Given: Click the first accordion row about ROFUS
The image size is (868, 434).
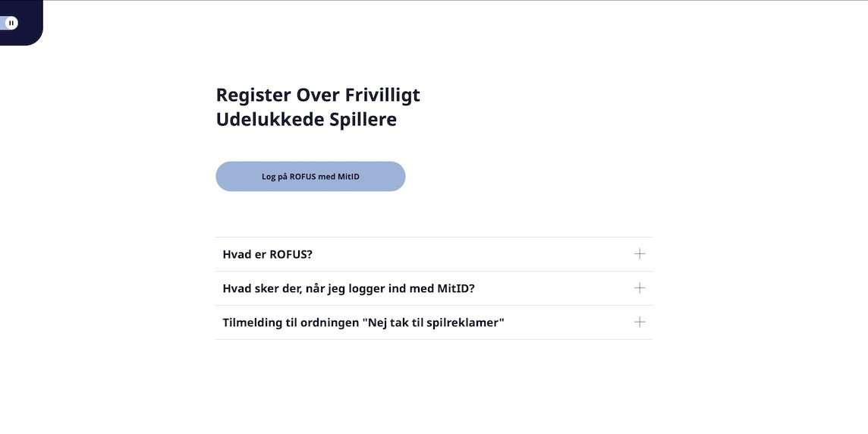Looking at the screenshot, I should click(x=455, y=254).
